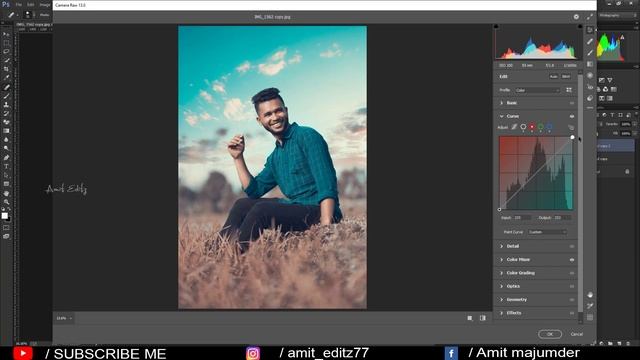
Task: Select green channel curve circle
Action: tap(540, 127)
